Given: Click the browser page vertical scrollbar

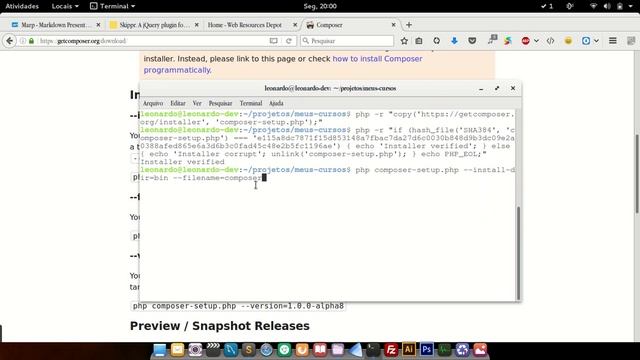Looking at the screenshot, I should click(x=637, y=173).
